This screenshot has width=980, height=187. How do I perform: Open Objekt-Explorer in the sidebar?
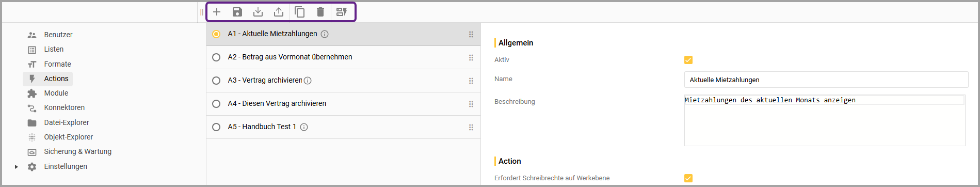[x=68, y=137]
